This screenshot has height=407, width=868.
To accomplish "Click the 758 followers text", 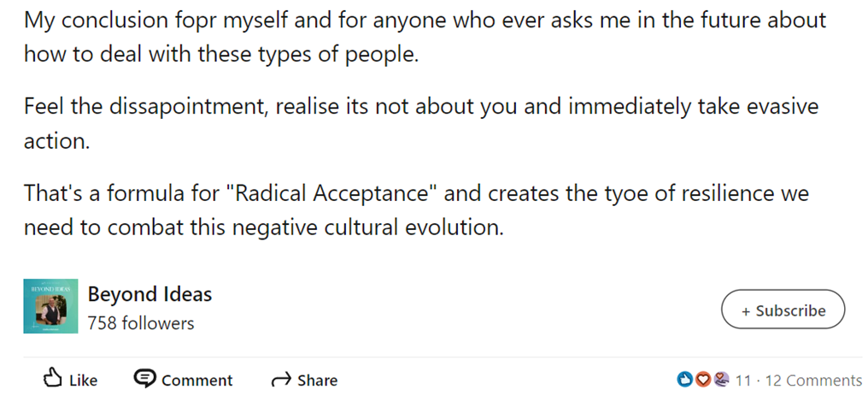I will pos(140,323).
